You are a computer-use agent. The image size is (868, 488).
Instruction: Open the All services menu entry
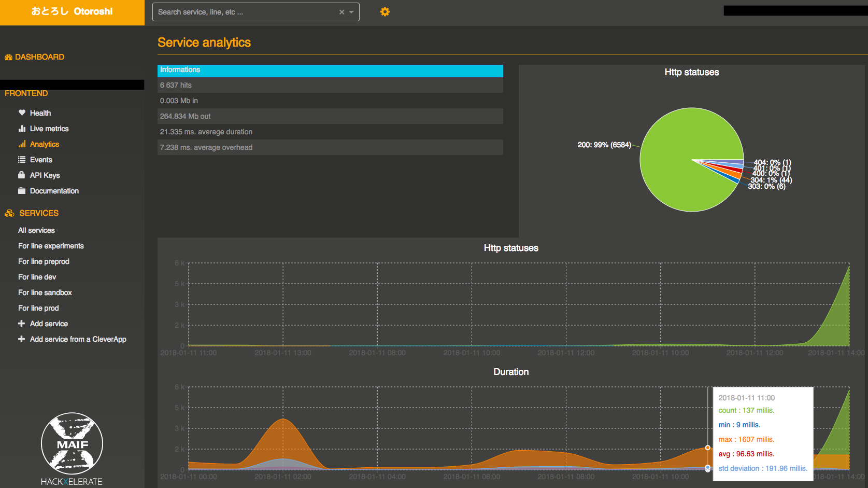pos(36,230)
